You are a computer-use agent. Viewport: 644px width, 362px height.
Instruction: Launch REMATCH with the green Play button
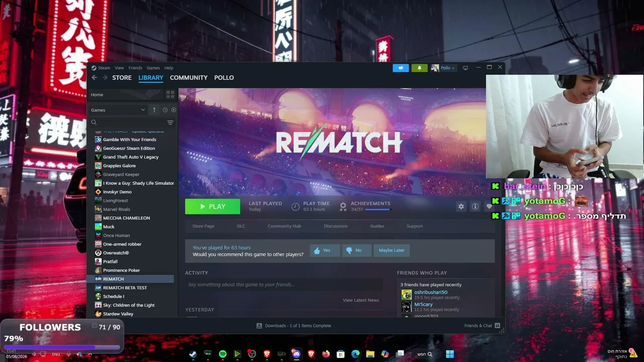[212, 207]
